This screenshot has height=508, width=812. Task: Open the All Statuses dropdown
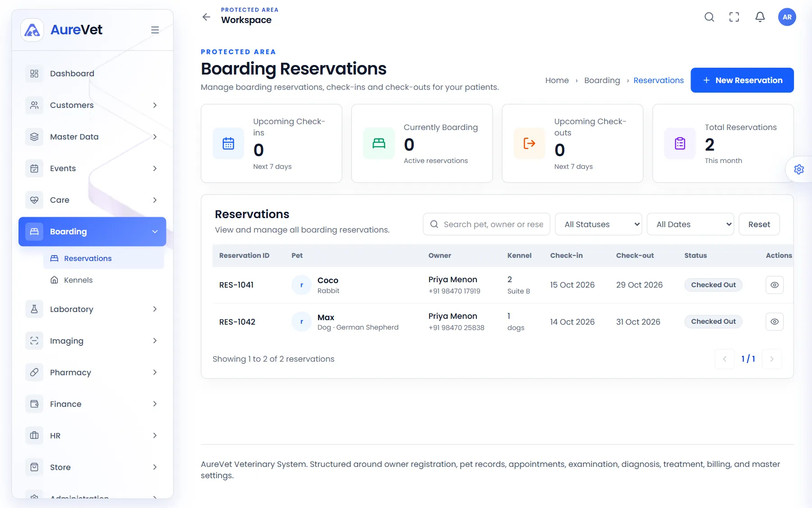[599, 224]
